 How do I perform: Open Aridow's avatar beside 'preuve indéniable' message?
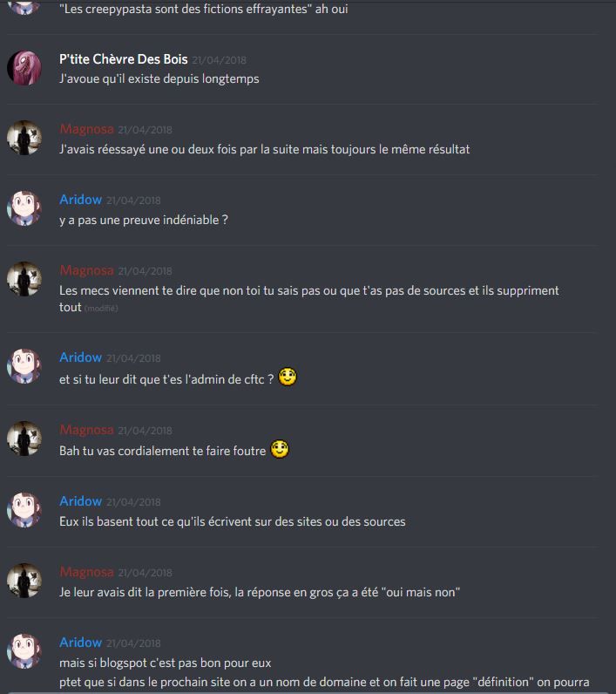pyautogui.click(x=24, y=208)
